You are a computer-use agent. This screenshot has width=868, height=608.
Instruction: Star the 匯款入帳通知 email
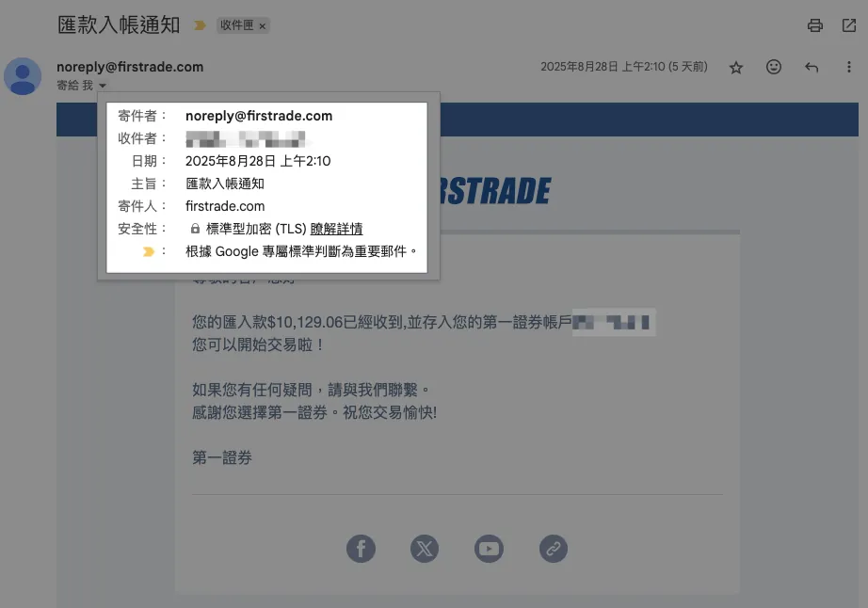point(736,68)
